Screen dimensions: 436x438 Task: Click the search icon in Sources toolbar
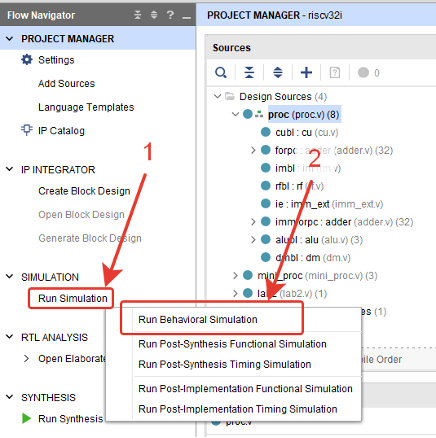221,72
